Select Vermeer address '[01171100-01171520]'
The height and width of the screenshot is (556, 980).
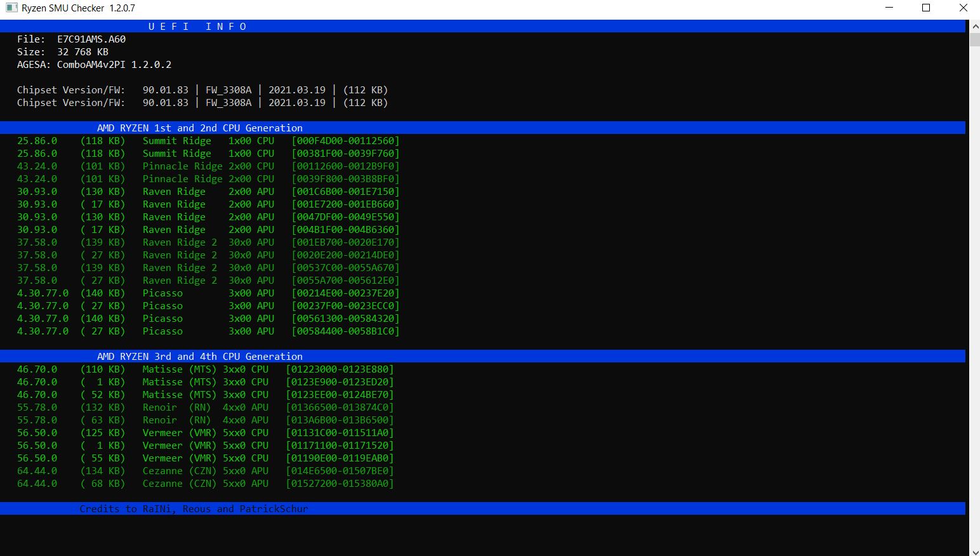pyautogui.click(x=340, y=446)
